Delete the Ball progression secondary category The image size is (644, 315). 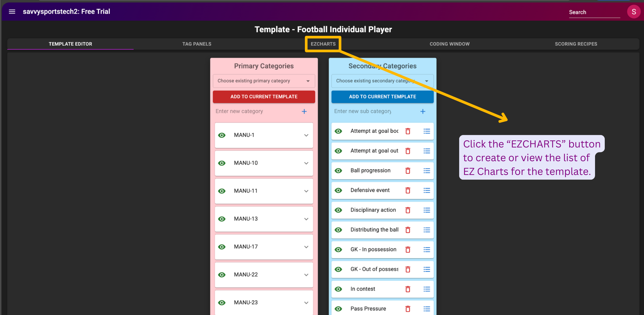coord(408,171)
